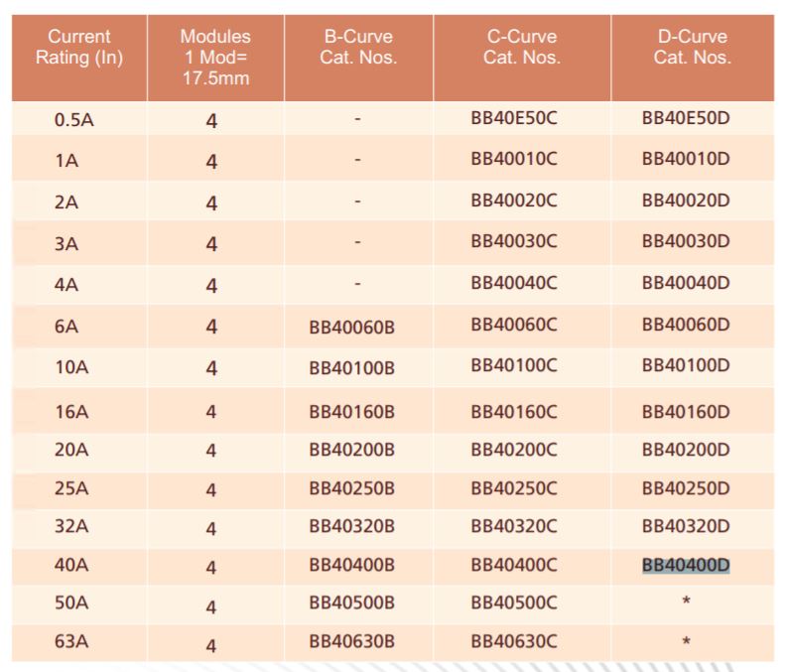788x672 pixels.
Task: Click the B-Curve dash in 0.5A row
Action: [x=357, y=121]
